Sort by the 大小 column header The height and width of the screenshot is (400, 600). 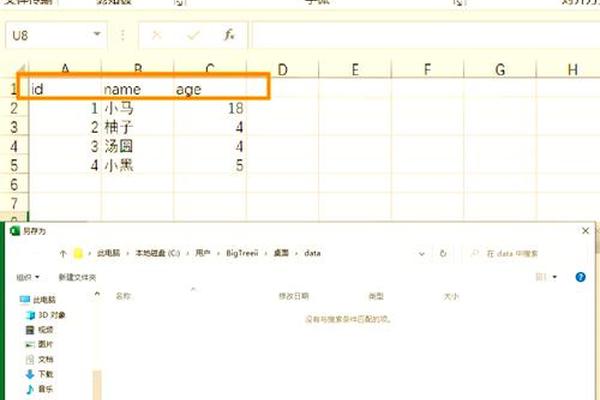[451, 296]
